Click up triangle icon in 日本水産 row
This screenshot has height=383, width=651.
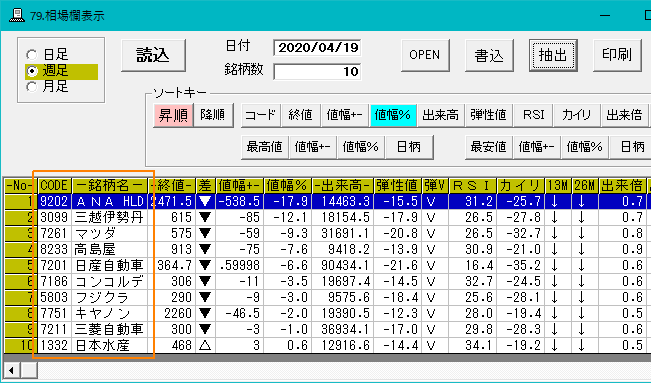(x=205, y=345)
